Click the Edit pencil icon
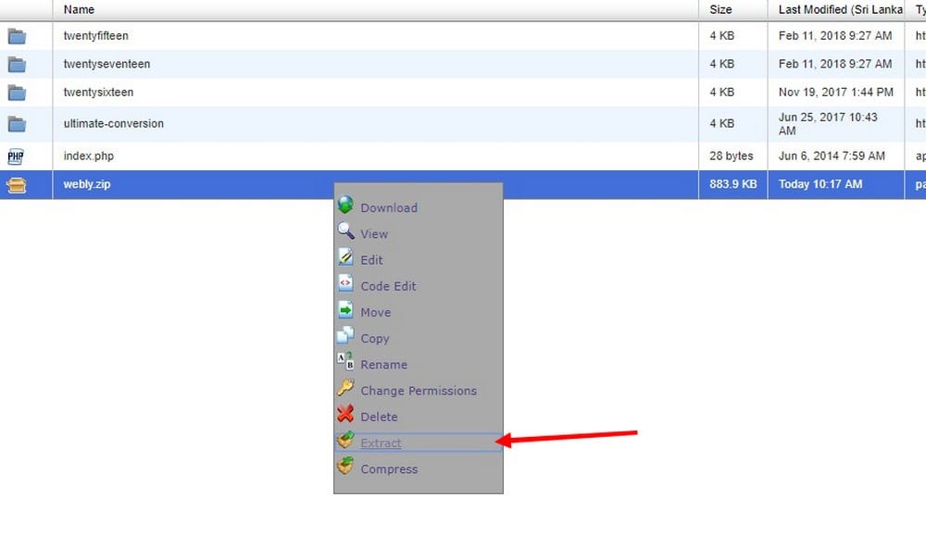This screenshot has height=560, width=926. point(345,258)
